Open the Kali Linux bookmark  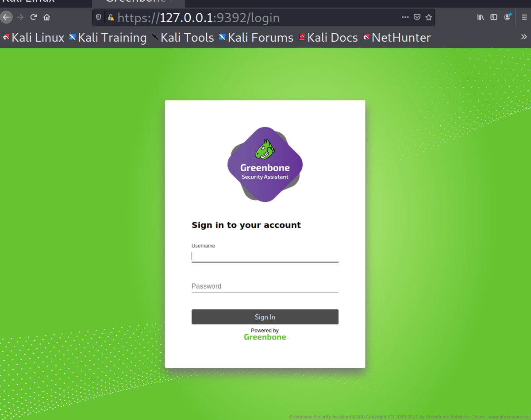[34, 38]
